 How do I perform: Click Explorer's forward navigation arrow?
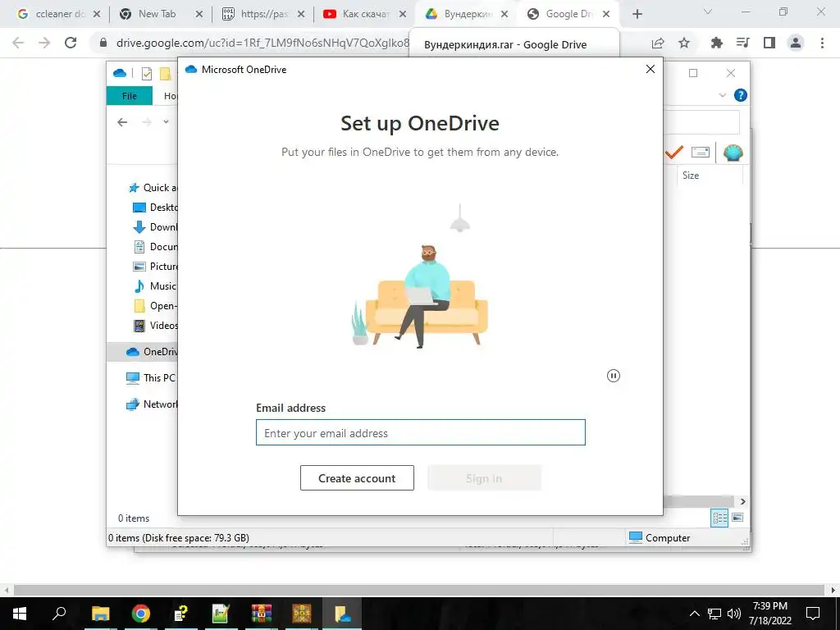coord(147,122)
